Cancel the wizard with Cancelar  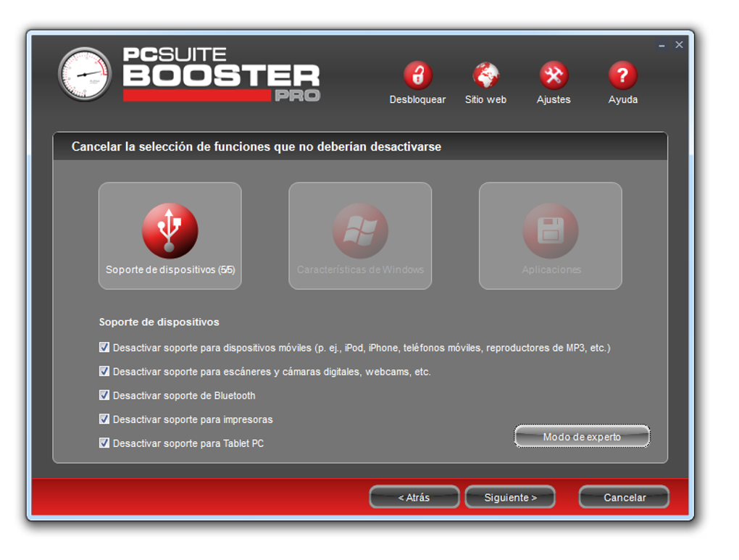623,497
